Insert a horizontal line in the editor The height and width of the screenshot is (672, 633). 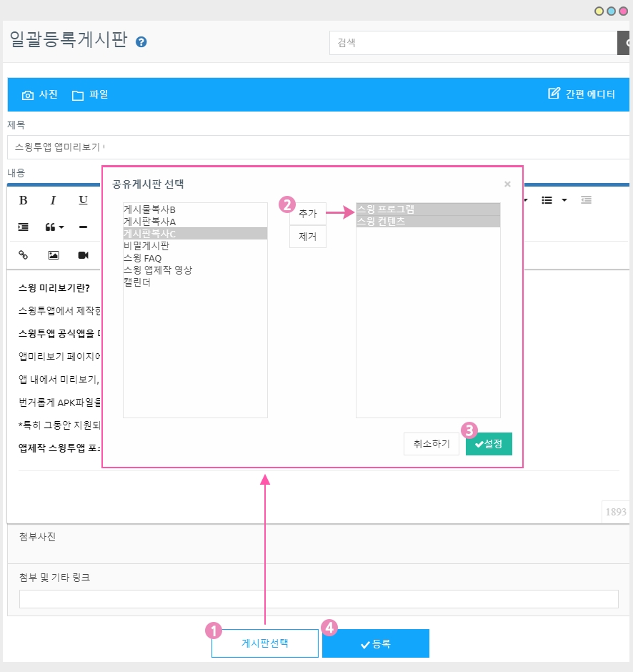coord(83,227)
